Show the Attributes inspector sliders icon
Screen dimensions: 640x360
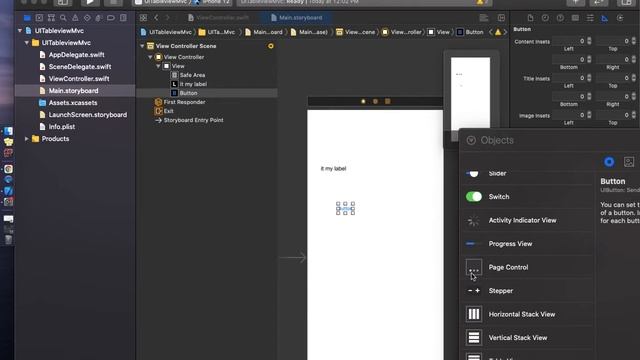click(590, 18)
